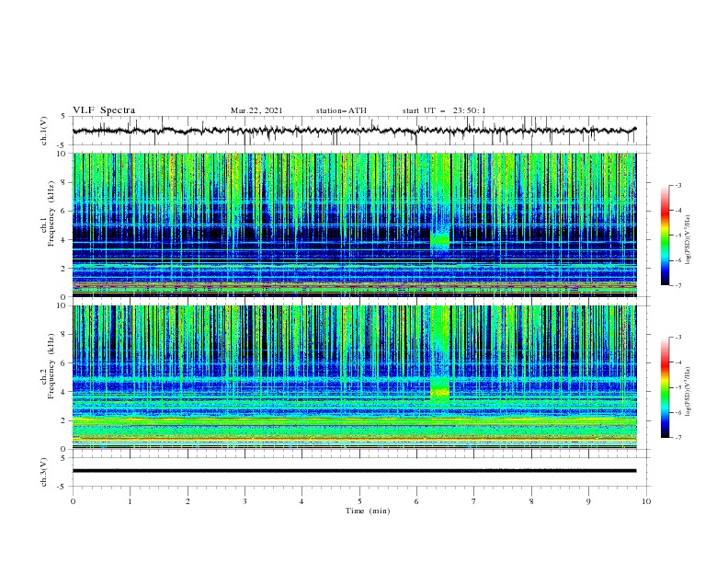
Task: Click the "10" tick on the time axis
Action: tap(646, 501)
